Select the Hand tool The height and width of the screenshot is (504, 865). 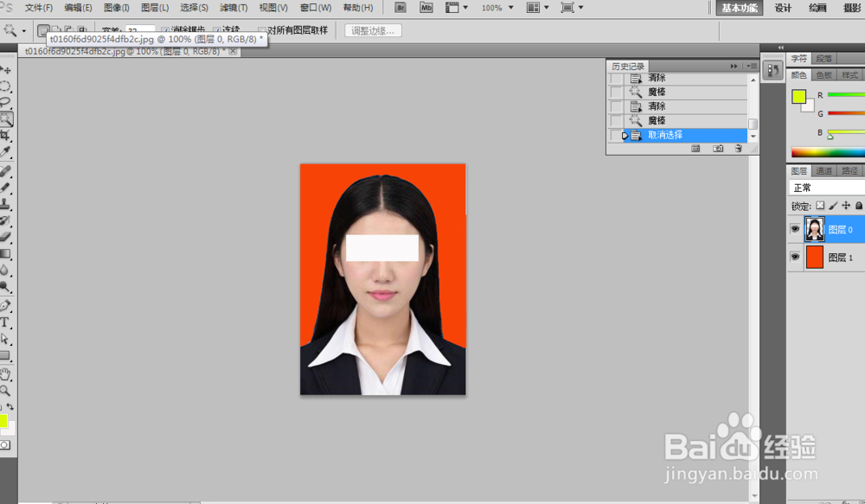click(x=5, y=374)
